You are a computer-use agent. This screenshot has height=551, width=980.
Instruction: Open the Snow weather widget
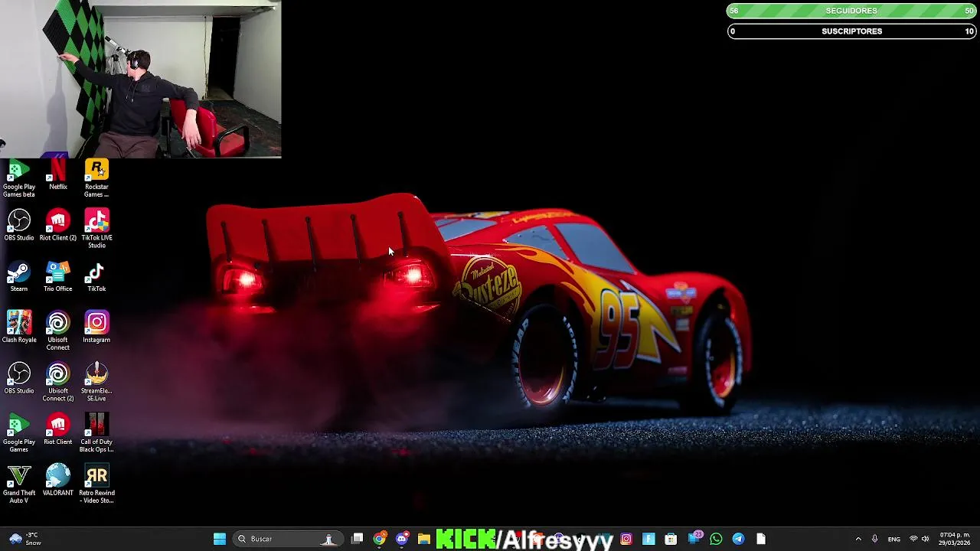pyautogui.click(x=25, y=539)
